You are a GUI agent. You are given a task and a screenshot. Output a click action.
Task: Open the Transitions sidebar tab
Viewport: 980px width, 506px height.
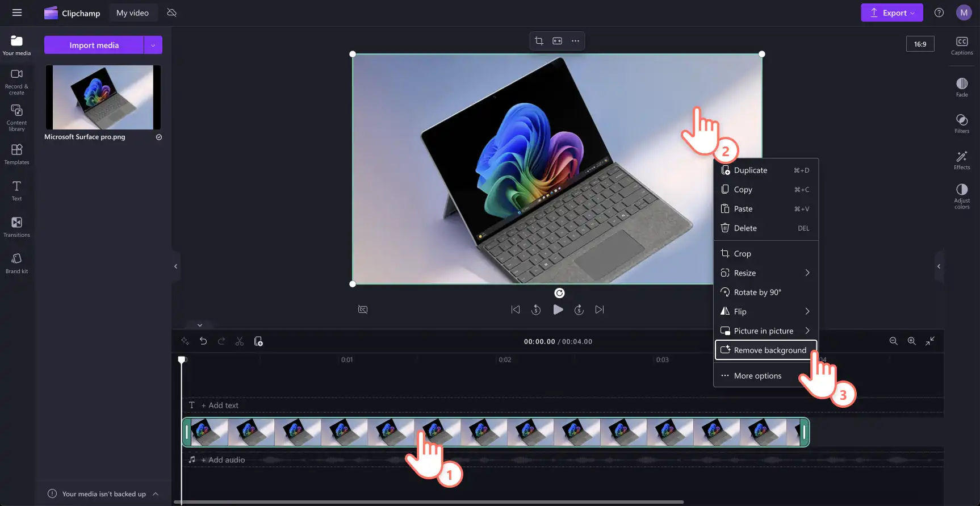[16, 227]
